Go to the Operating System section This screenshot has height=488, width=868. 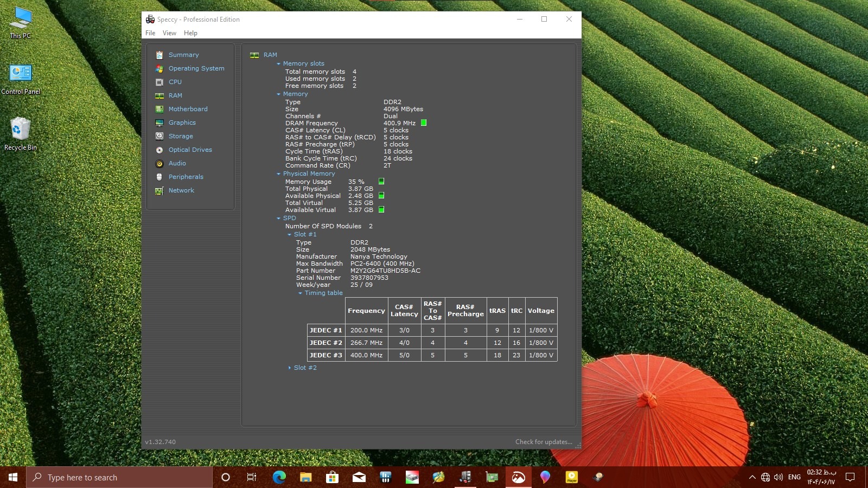click(196, 68)
